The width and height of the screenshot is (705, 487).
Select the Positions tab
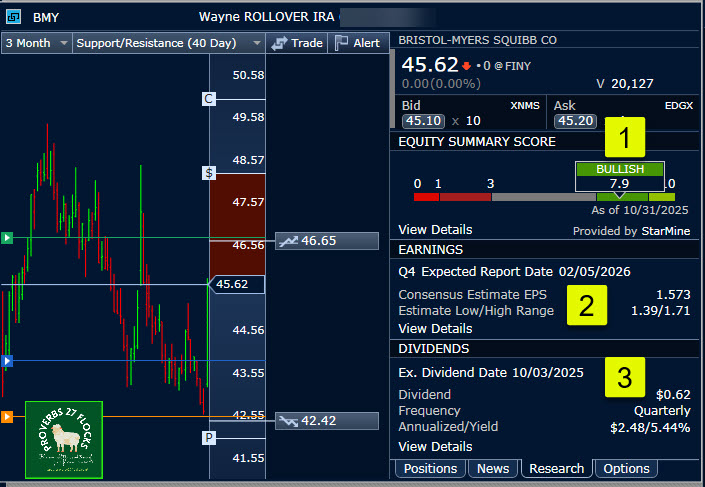[430, 468]
